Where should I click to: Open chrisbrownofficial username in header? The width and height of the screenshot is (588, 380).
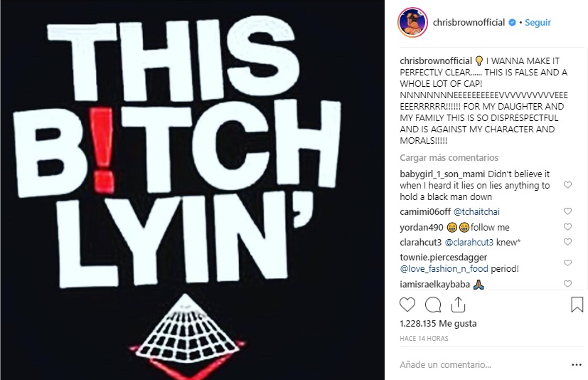pyautogui.click(x=469, y=23)
